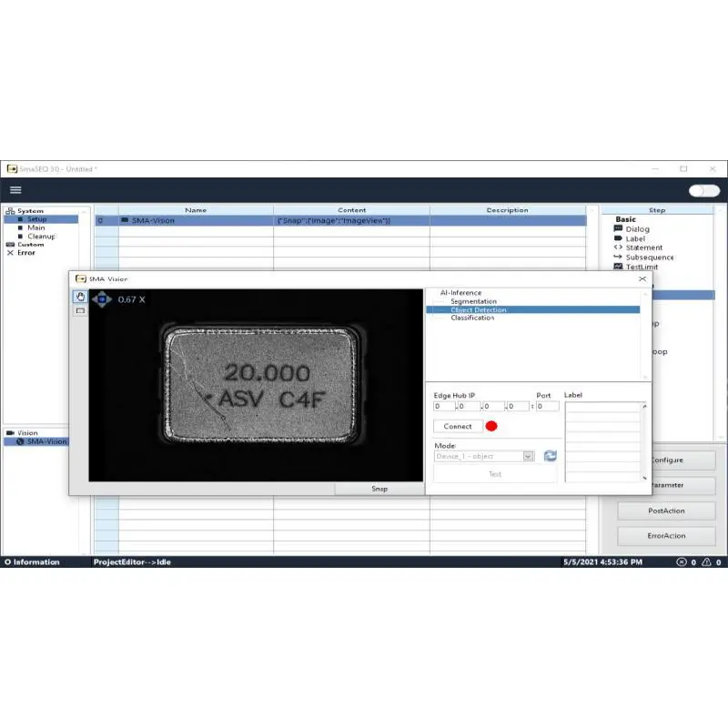Image resolution: width=728 pixels, height=728 pixels.
Task: Select the rectangle ROI tool
Action: tap(80, 310)
